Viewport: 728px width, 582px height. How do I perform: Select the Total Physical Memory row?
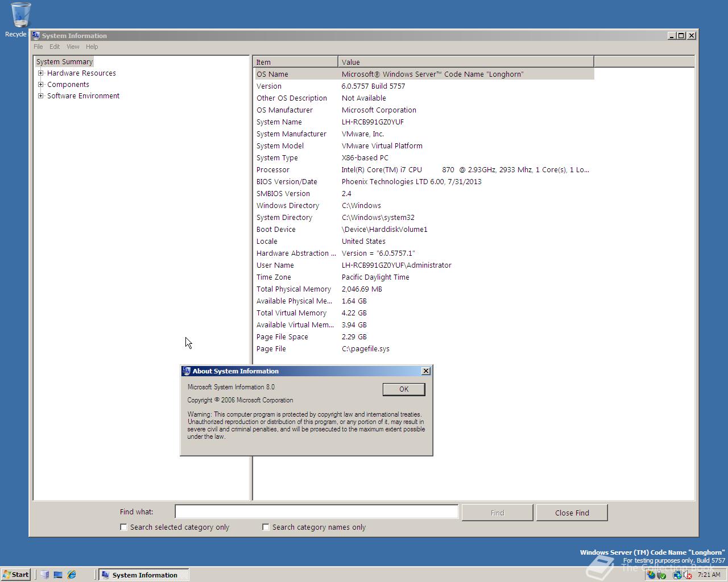tap(424, 289)
